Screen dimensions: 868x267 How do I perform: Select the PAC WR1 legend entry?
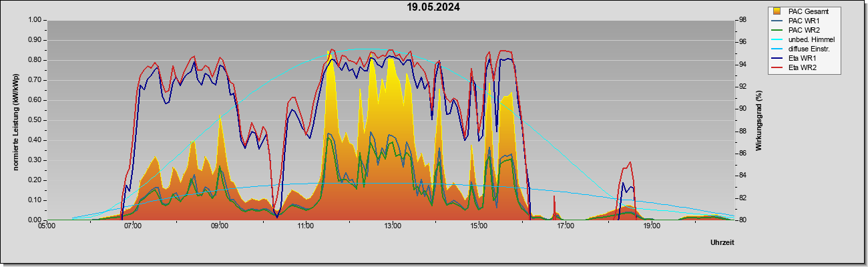[x=799, y=21]
